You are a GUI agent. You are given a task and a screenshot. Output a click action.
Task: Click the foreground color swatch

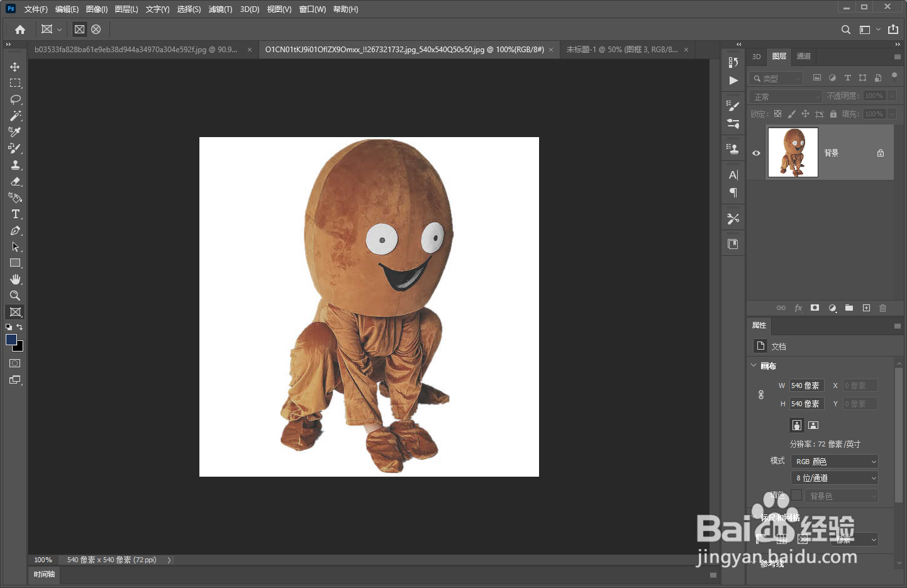[11, 340]
